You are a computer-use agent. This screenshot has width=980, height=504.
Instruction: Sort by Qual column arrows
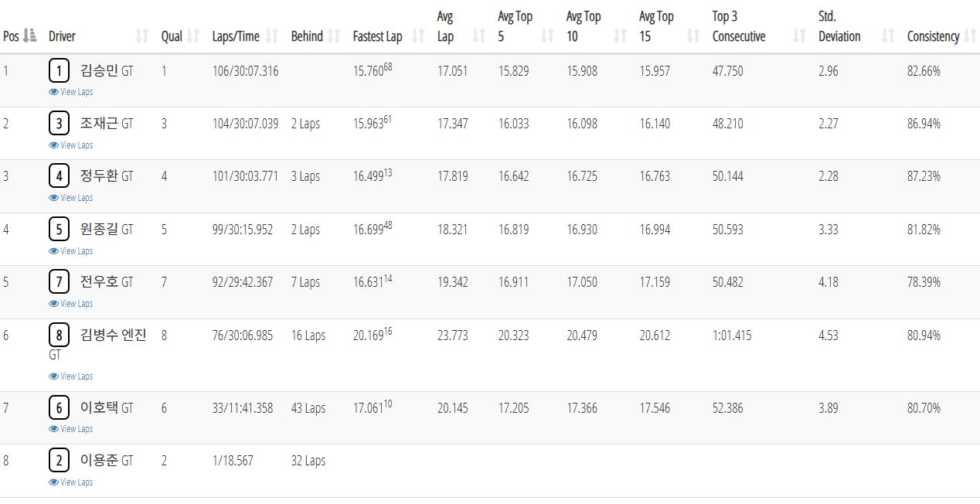pyautogui.click(x=194, y=36)
